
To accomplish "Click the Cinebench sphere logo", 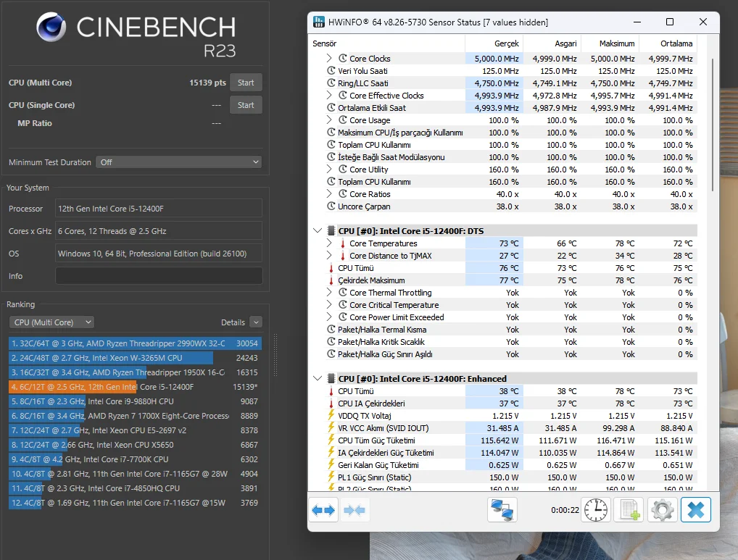I will 51,28.
